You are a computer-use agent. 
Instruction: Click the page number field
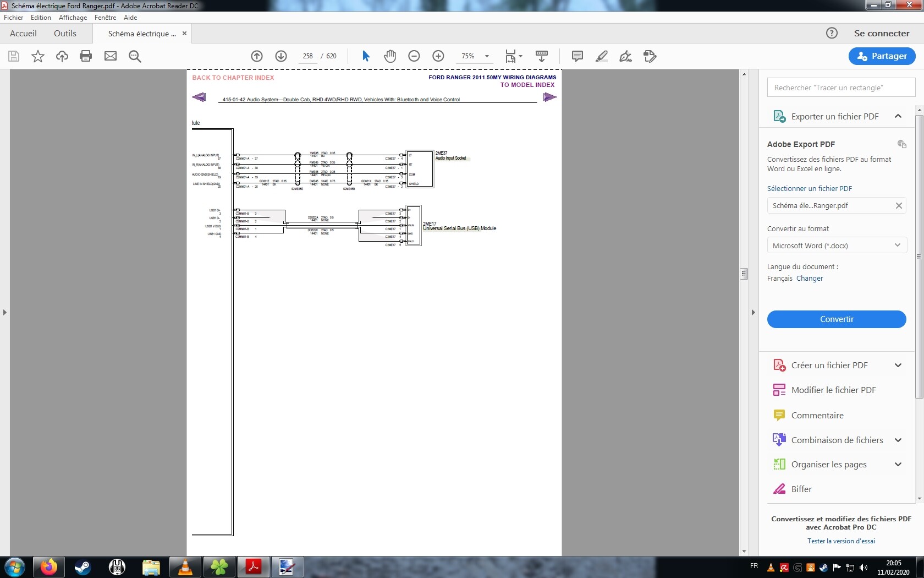tap(307, 56)
